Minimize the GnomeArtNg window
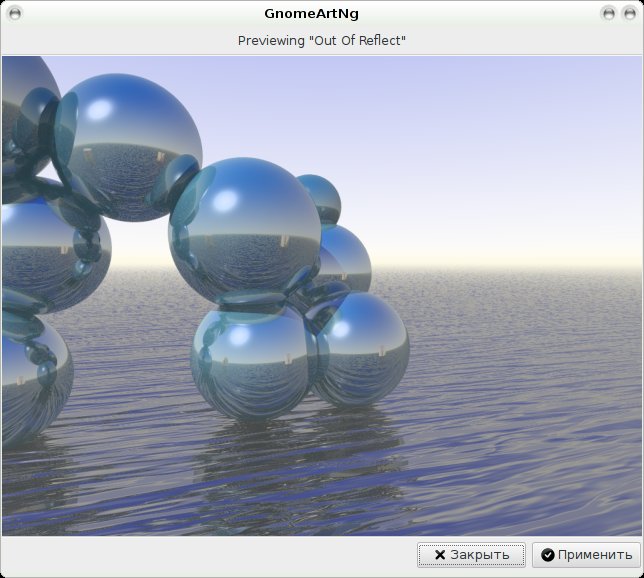Image resolution: width=644 pixels, height=578 pixels. 608,14
